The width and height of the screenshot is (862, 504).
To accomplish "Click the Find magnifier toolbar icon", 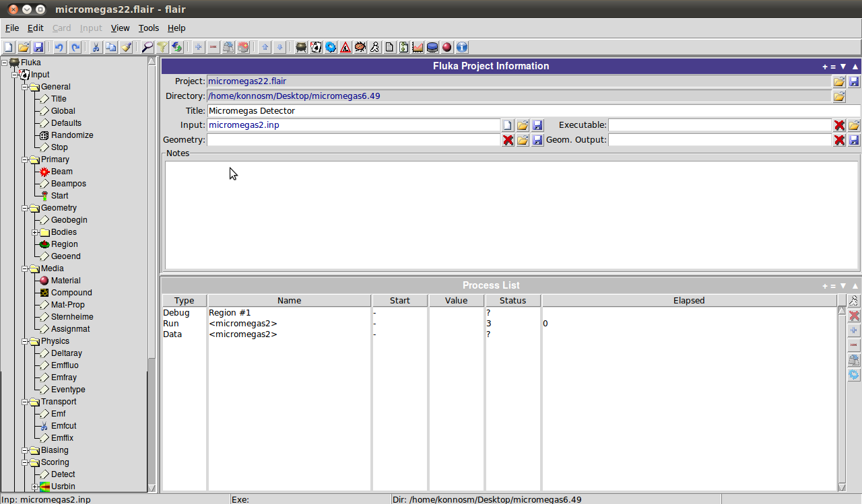I will coord(147,47).
